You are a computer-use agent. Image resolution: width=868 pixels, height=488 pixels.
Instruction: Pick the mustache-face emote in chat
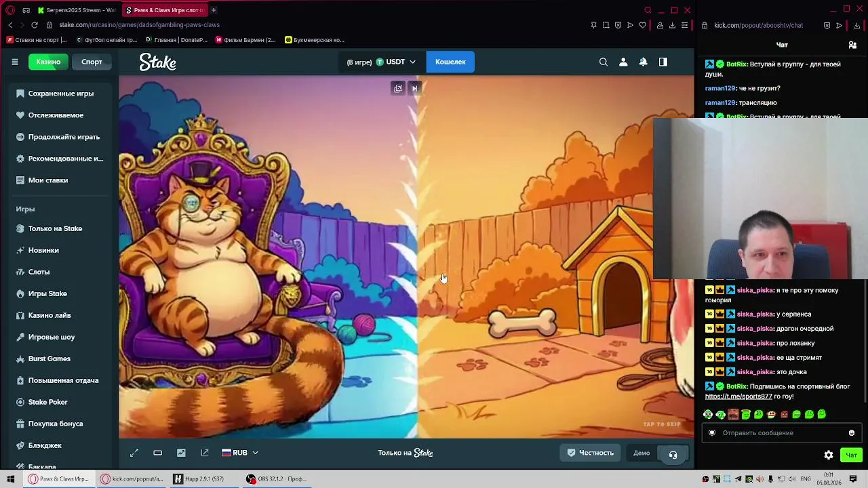point(733,414)
